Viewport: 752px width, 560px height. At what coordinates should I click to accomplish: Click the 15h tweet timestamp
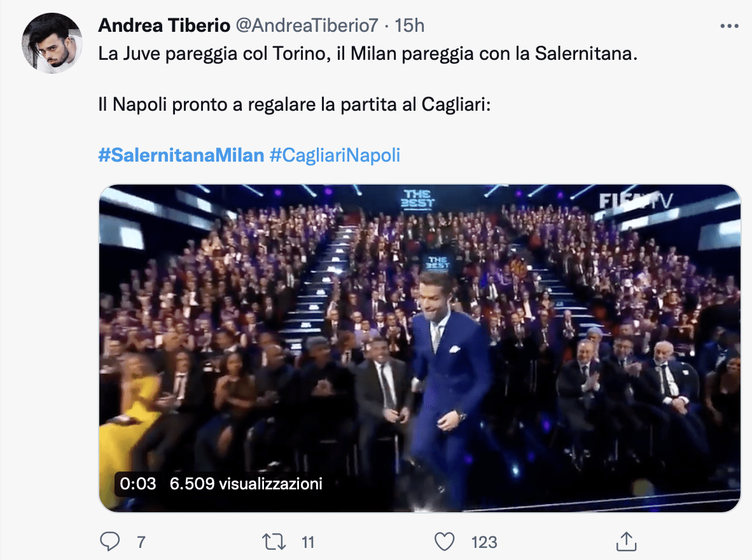pos(410,25)
